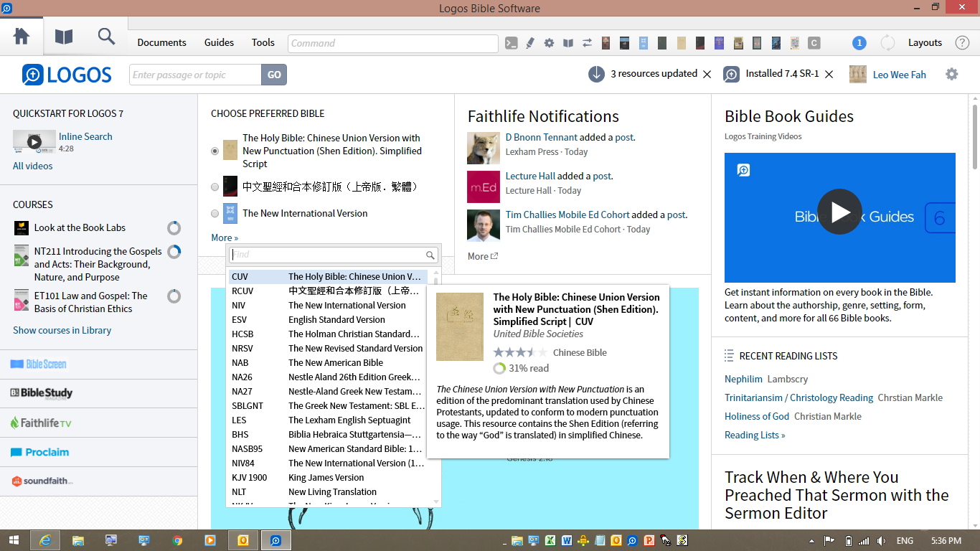This screenshot has height=551, width=980.
Task: Dismiss the 'Installed 7.4 SR-1' notice
Action: tap(829, 74)
